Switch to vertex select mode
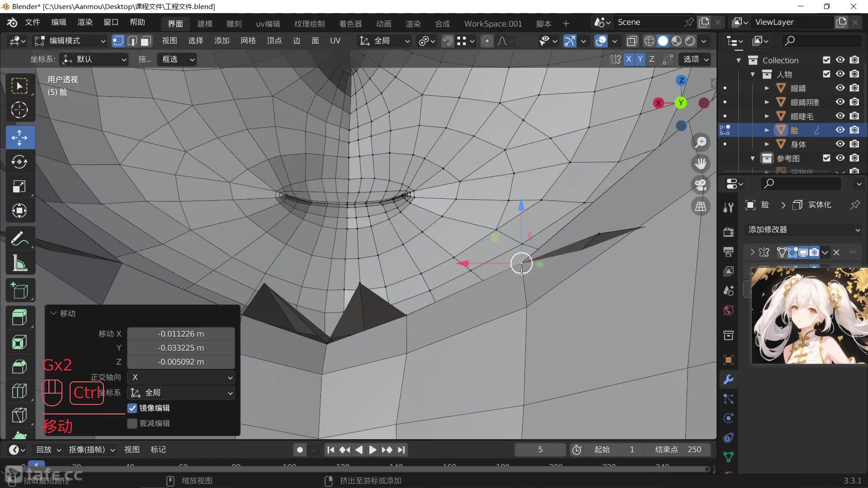Viewport: 868px width, 488px height. [x=118, y=41]
